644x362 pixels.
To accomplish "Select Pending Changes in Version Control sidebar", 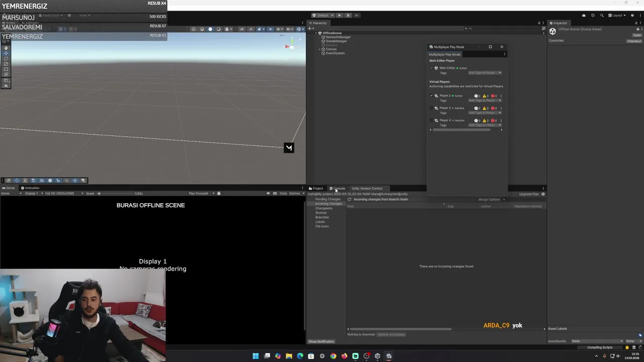I will [x=328, y=199].
